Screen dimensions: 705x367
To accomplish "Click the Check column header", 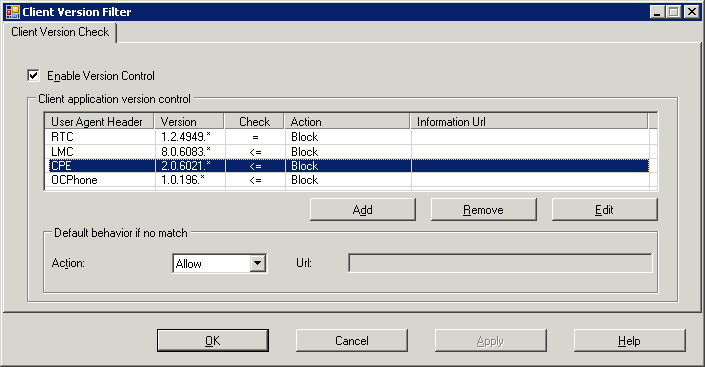I will pyautogui.click(x=254, y=121).
